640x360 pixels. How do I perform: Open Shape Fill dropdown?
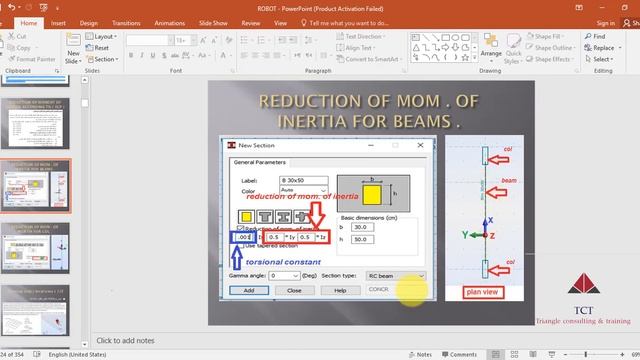[x=546, y=36]
